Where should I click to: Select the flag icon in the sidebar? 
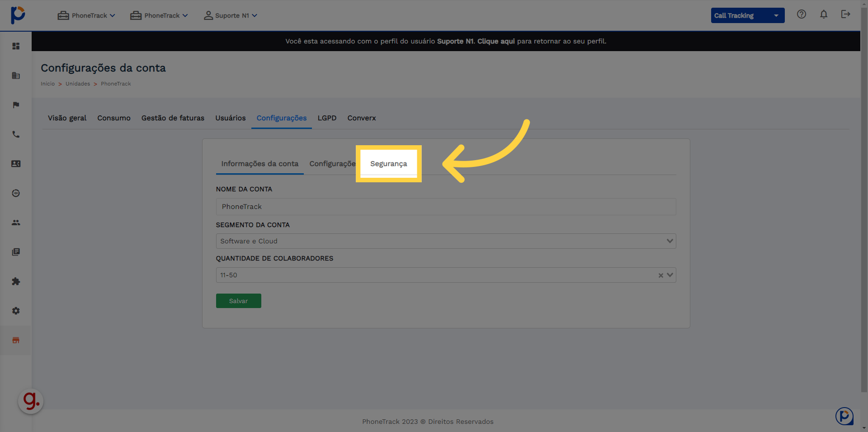(x=16, y=105)
